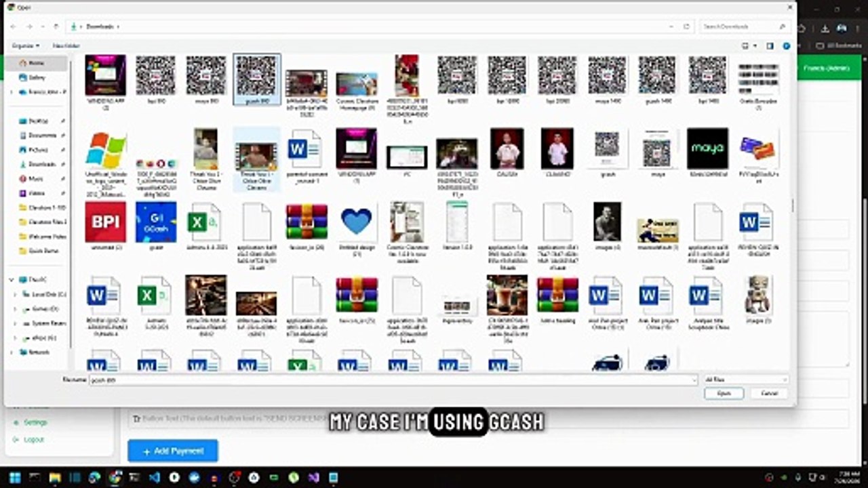The image size is (868, 488).
Task: Refresh the Downloads folder listing
Action: coord(687,26)
